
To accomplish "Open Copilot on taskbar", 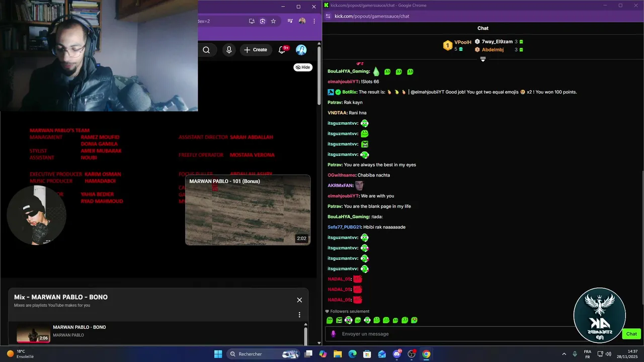I will pos(323,354).
